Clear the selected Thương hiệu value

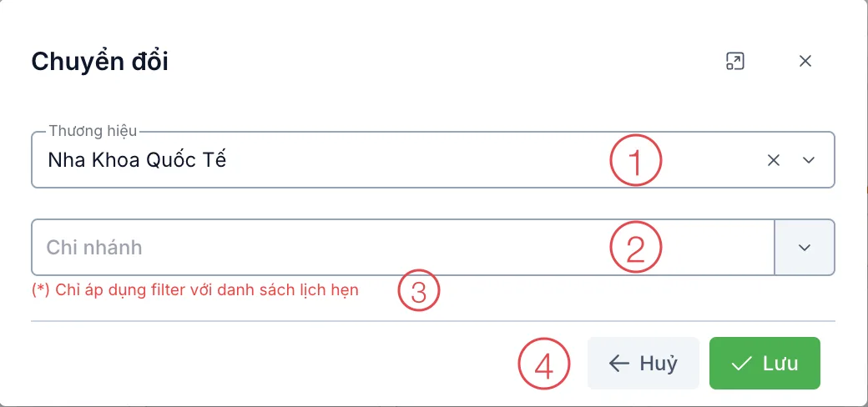[x=774, y=160]
